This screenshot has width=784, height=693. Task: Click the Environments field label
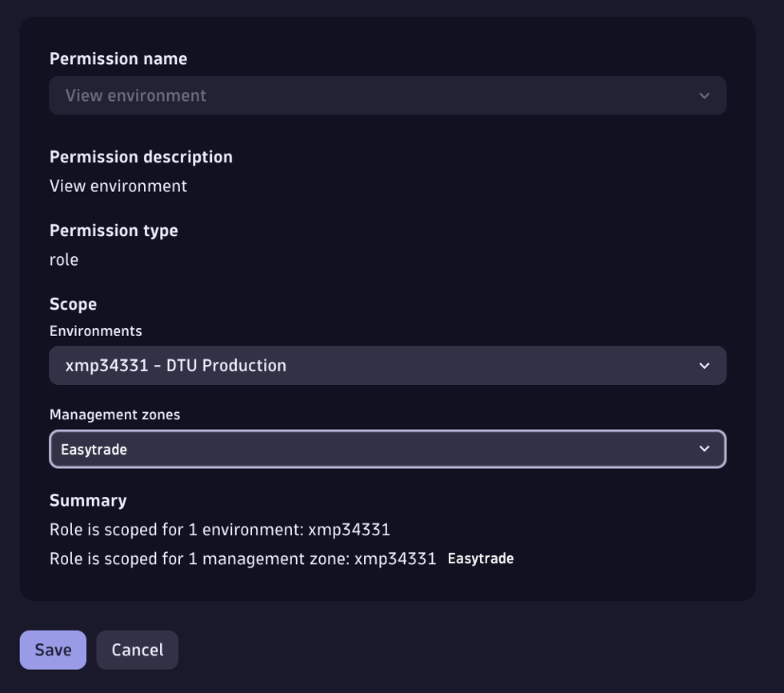pyautogui.click(x=96, y=331)
